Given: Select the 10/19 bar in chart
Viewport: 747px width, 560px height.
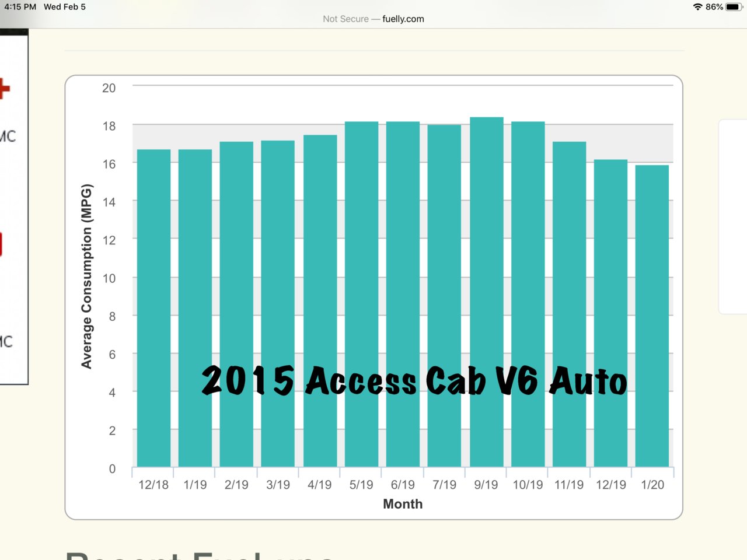Looking at the screenshot, I should [x=528, y=294].
